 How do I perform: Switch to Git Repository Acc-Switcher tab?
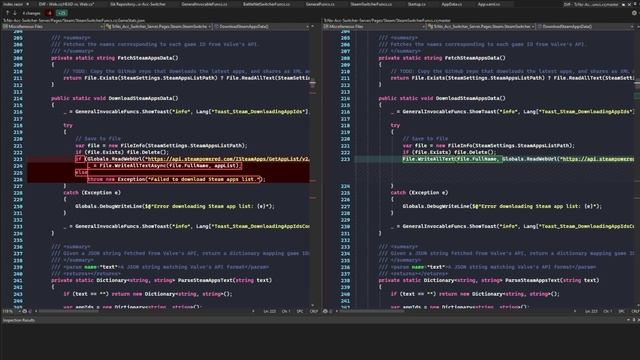[138, 4]
